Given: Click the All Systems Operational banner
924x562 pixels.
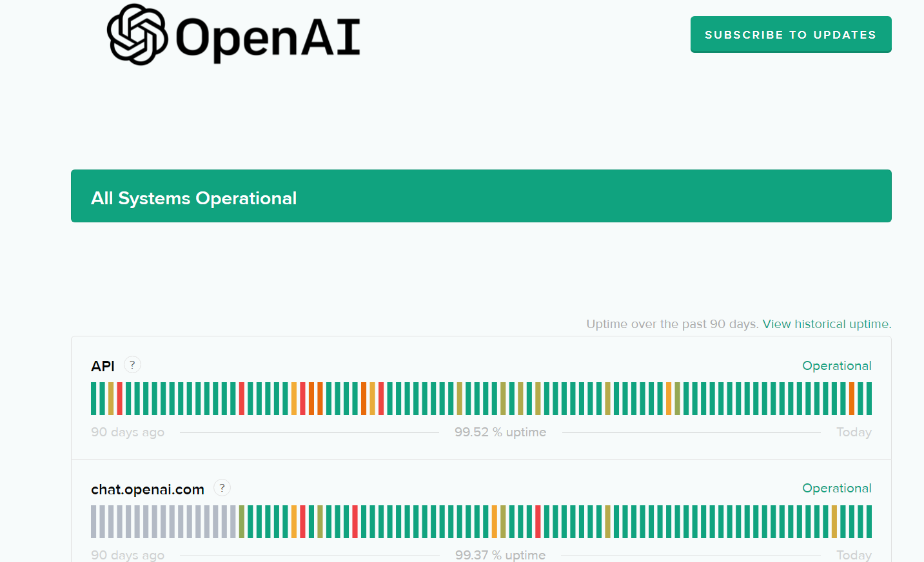Looking at the screenshot, I should [x=481, y=196].
